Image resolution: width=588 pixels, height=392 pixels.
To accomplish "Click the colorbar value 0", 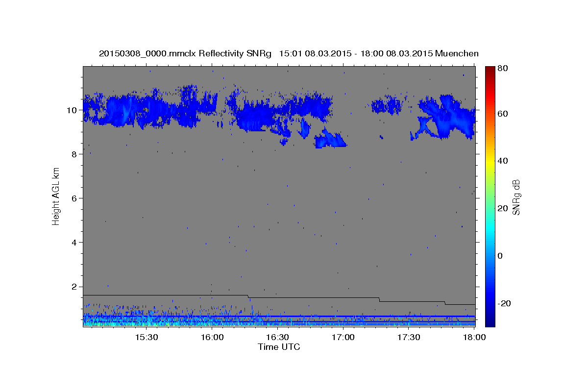I will click(x=500, y=256).
